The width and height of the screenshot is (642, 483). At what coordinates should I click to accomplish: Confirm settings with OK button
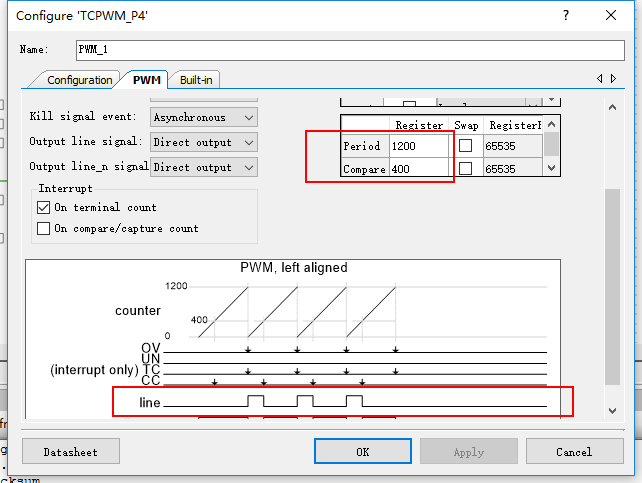362,452
